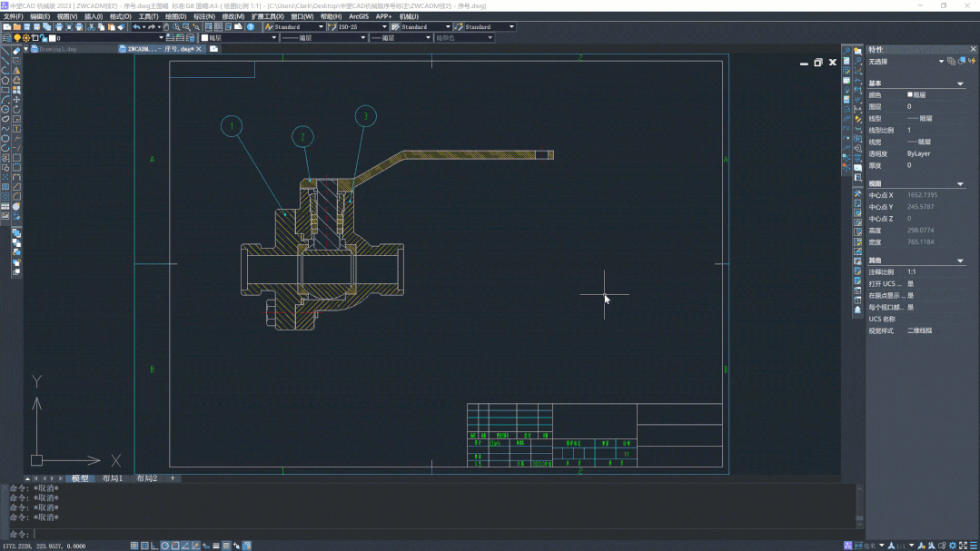Open the ISO-25 dimension style dropdown
The width and height of the screenshot is (980, 551).
pyautogui.click(x=383, y=27)
